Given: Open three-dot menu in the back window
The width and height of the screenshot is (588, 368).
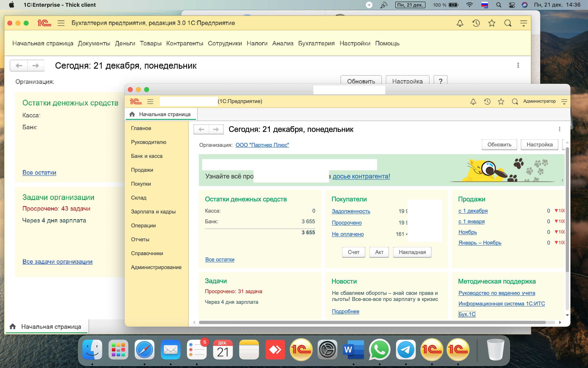Looking at the screenshot, I should click(x=518, y=65).
